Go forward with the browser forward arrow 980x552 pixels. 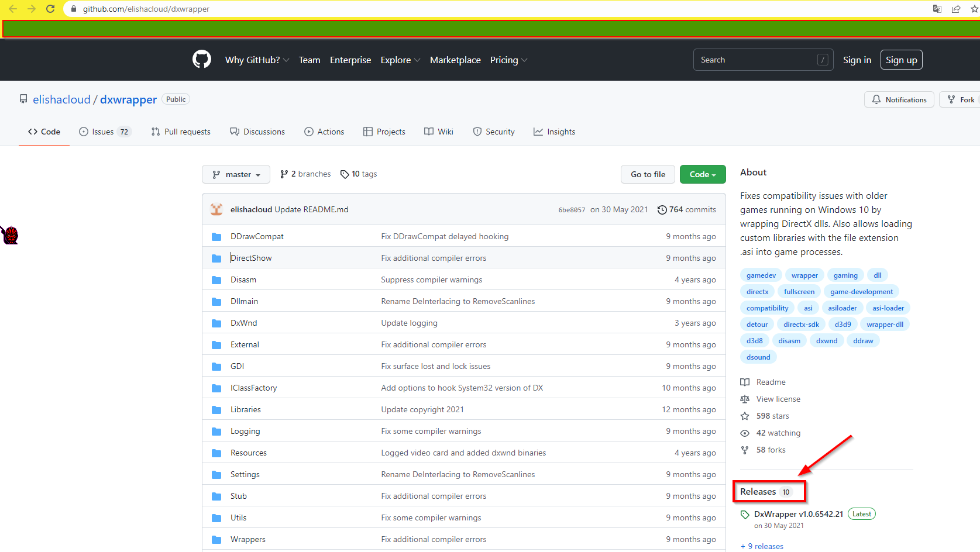tap(32, 9)
